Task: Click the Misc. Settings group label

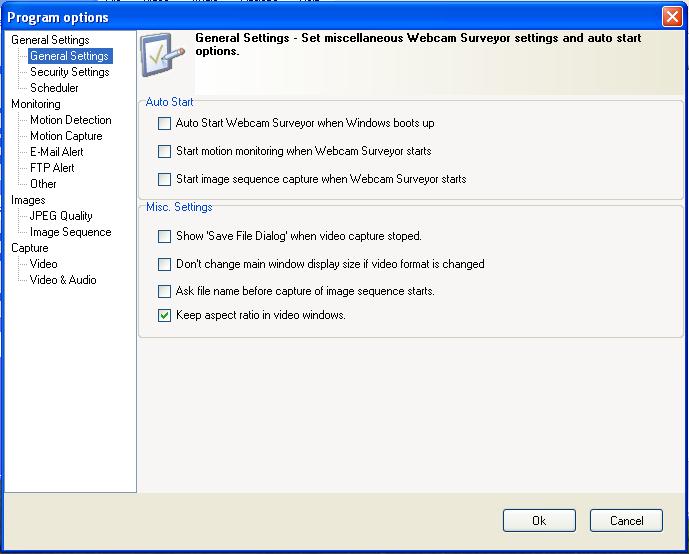Action: (179, 207)
